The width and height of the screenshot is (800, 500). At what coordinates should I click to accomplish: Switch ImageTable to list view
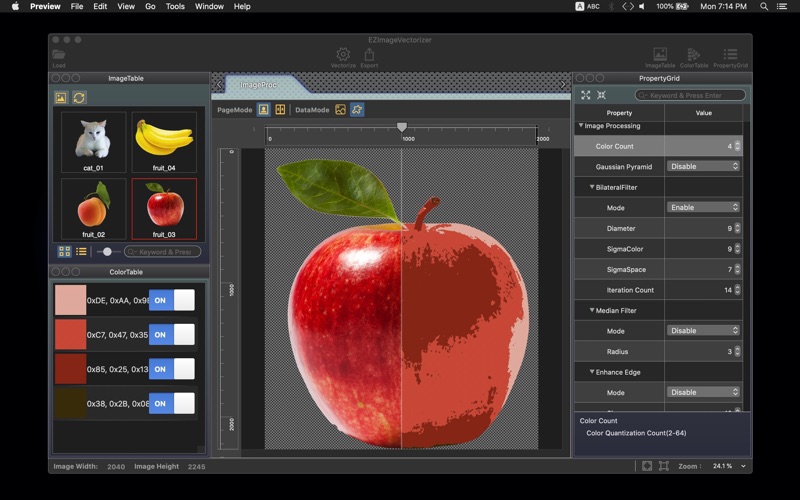(x=81, y=252)
